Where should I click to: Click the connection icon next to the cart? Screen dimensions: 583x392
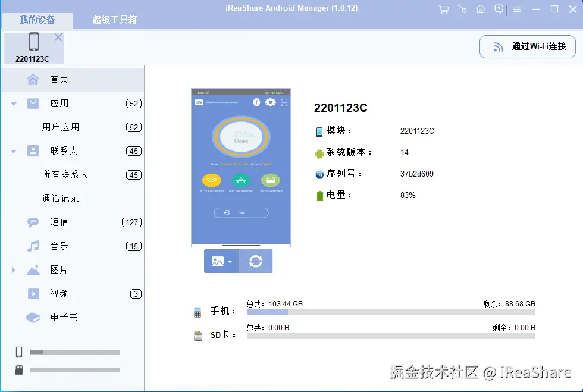pos(462,10)
